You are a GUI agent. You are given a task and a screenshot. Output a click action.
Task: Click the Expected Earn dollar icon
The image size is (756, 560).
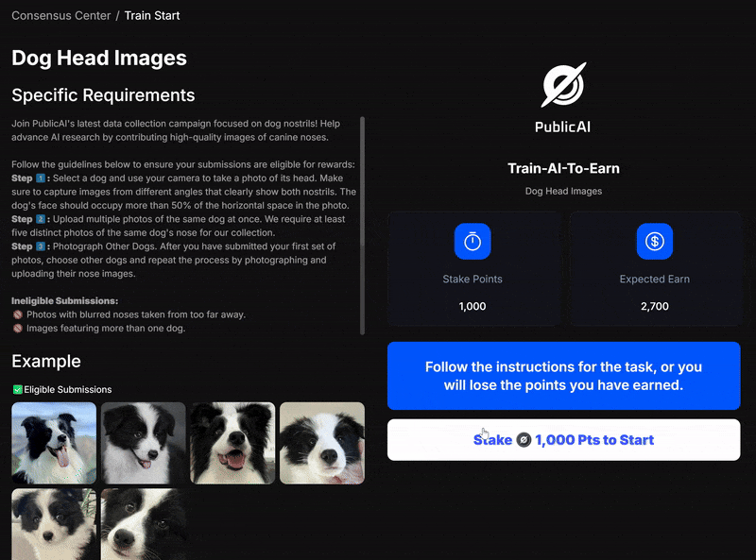pos(654,242)
